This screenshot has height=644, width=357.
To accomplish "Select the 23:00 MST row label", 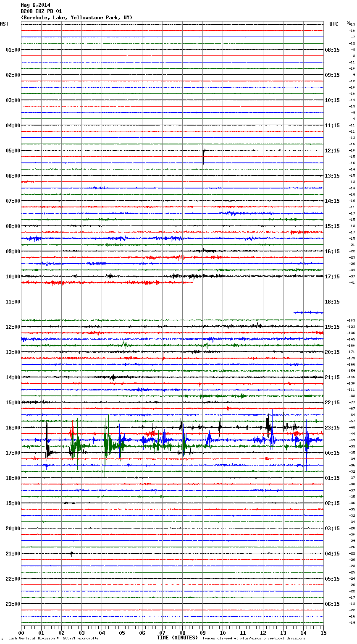I will coord(13,604).
